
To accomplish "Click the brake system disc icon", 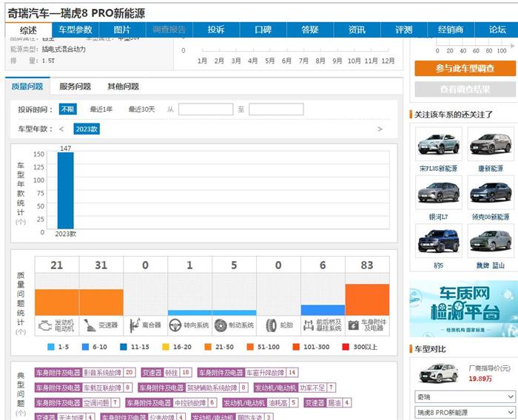I will 220,325.
